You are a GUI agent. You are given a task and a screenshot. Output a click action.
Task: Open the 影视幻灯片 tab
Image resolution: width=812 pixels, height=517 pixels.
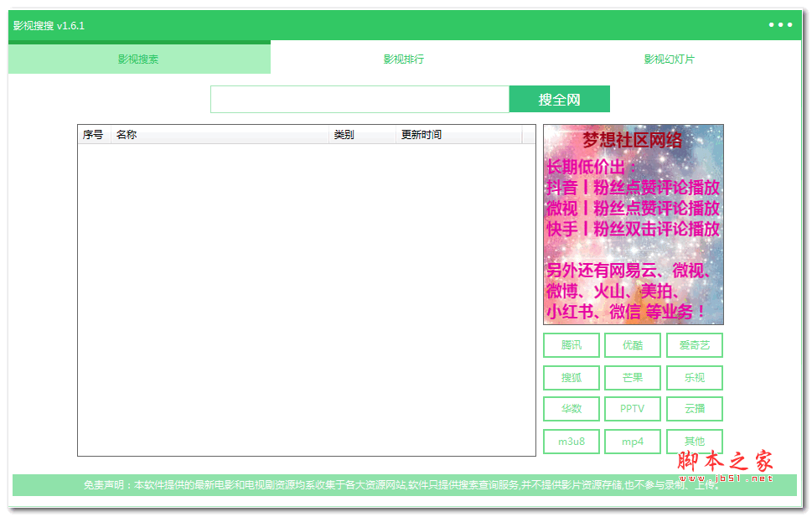(669, 59)
